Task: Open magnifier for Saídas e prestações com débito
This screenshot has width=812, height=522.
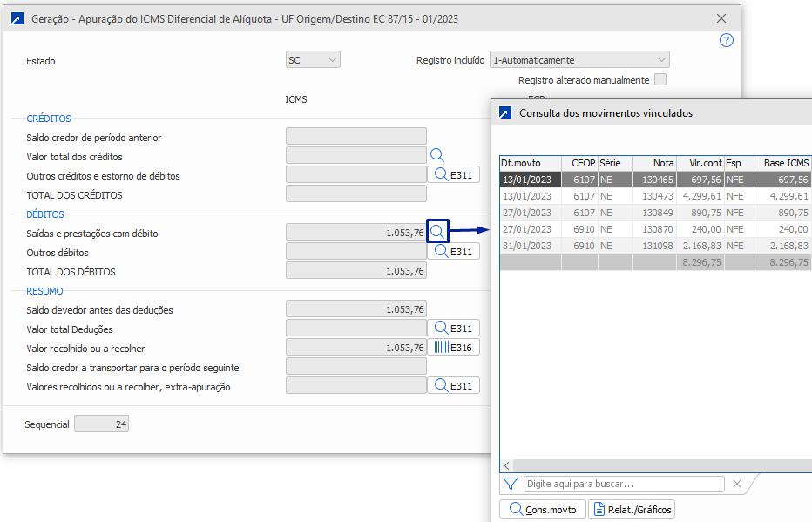Action: pos(437,232)
